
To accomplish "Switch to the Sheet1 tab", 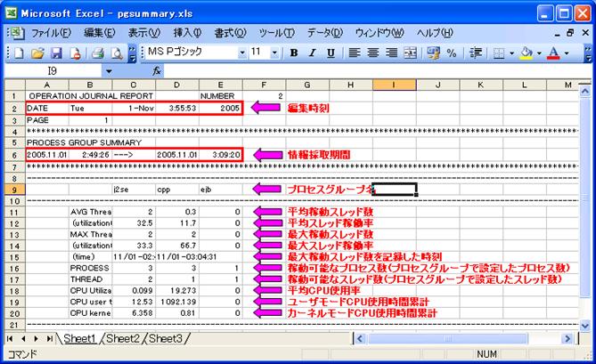I will (x=79, y=338).
